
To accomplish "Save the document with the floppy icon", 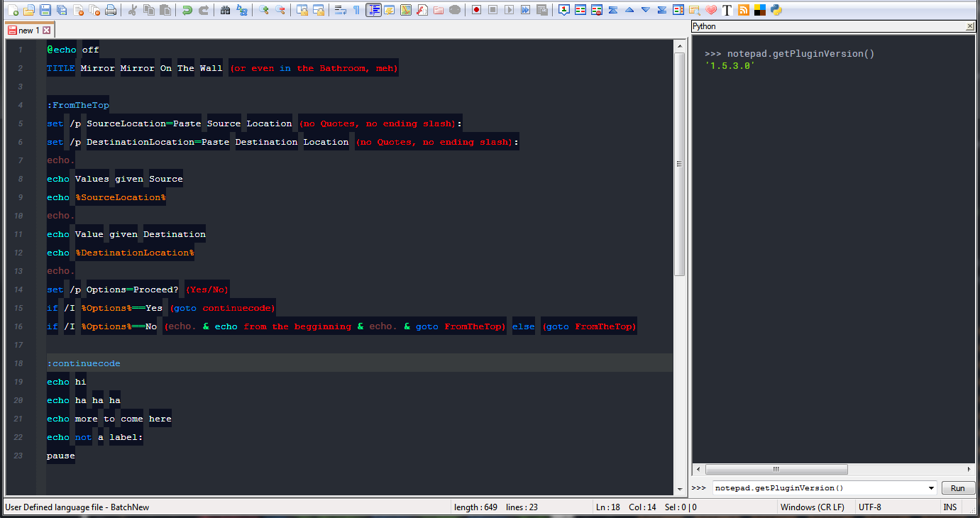I will tap(45, 10).
